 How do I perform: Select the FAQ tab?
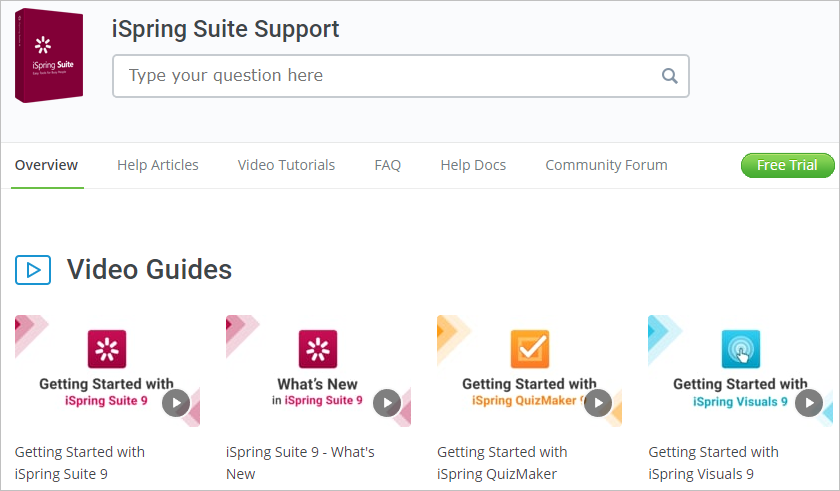tap(387, 165)
